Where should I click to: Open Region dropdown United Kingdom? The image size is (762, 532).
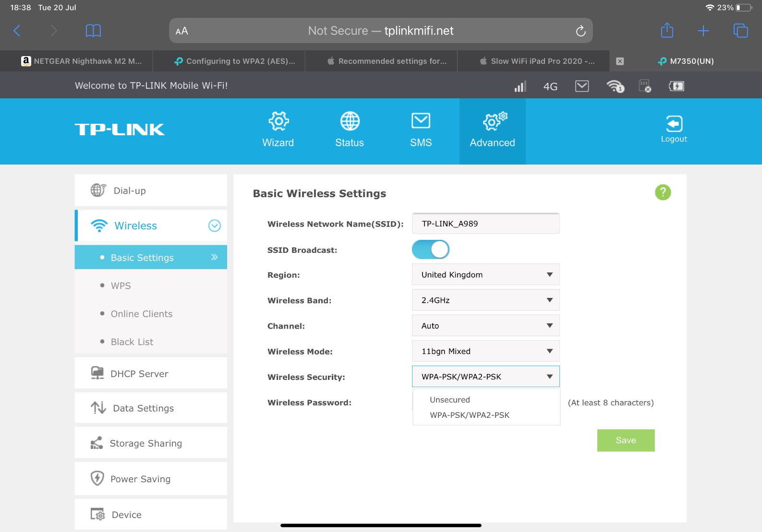pyautogui.click(x=486, y=275)
